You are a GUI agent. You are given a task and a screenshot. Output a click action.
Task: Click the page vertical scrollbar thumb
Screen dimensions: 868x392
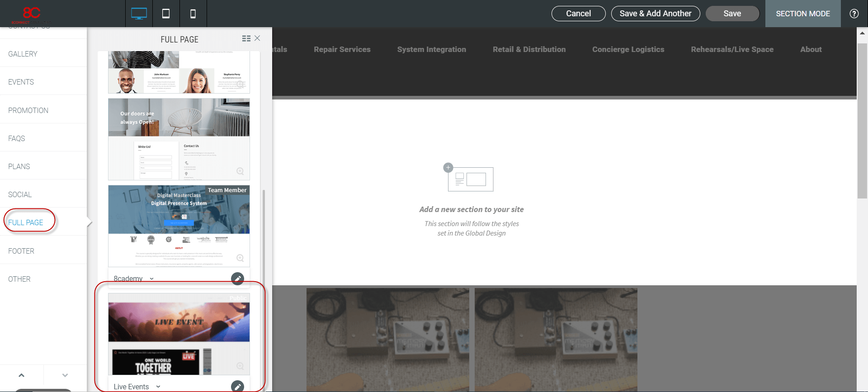coord(862,121)
